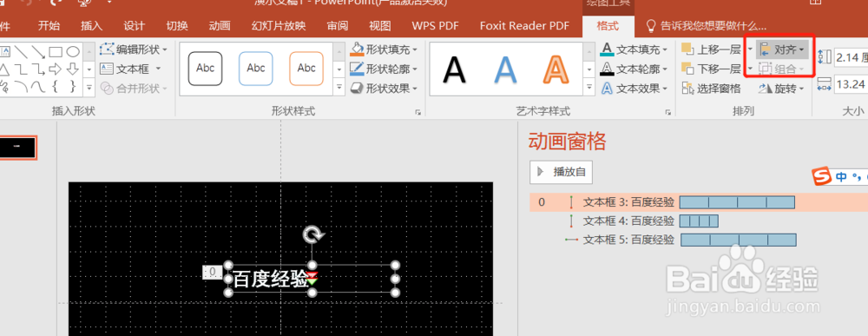Screen dimensions: 868x336
Task: Select the arrow line shape
Action: 37,51
